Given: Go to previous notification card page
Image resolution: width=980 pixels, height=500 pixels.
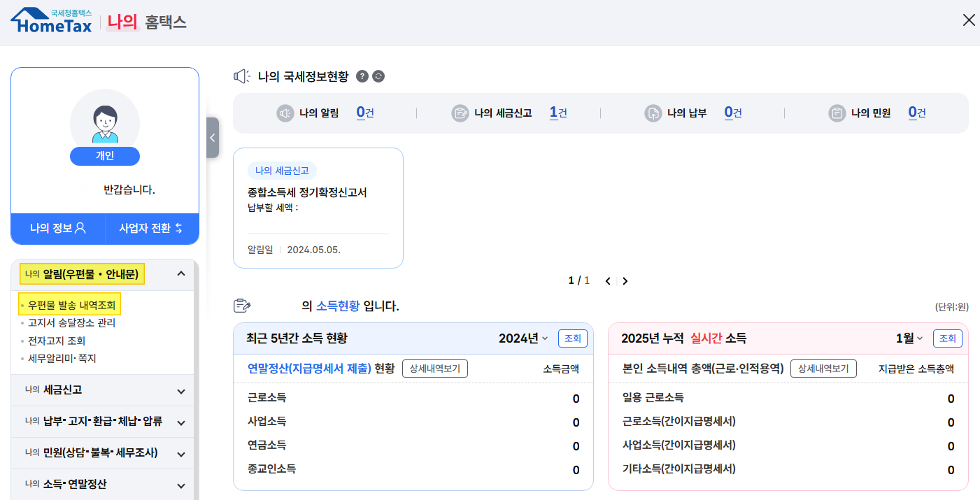Looking at the screenshot, I should 608,281.
